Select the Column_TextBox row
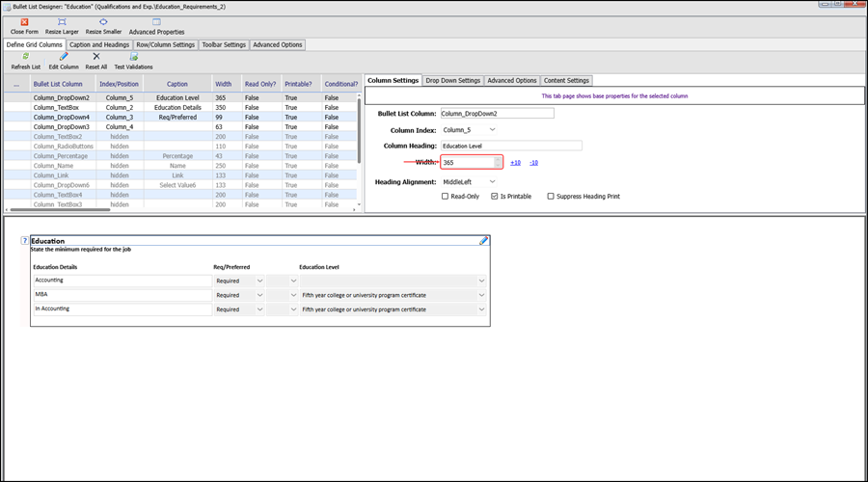Viewport: 868px width, 482px height. [x=180, y=107]
